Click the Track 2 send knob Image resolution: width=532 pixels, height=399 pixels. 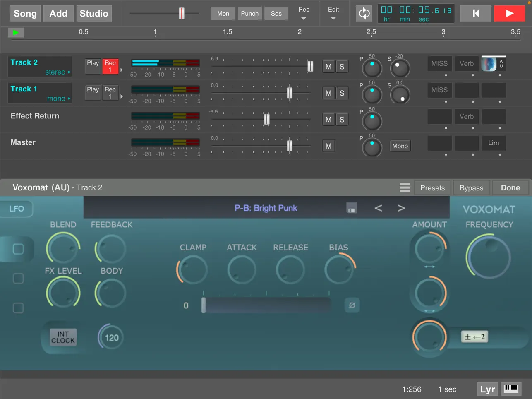coord(400,68)
